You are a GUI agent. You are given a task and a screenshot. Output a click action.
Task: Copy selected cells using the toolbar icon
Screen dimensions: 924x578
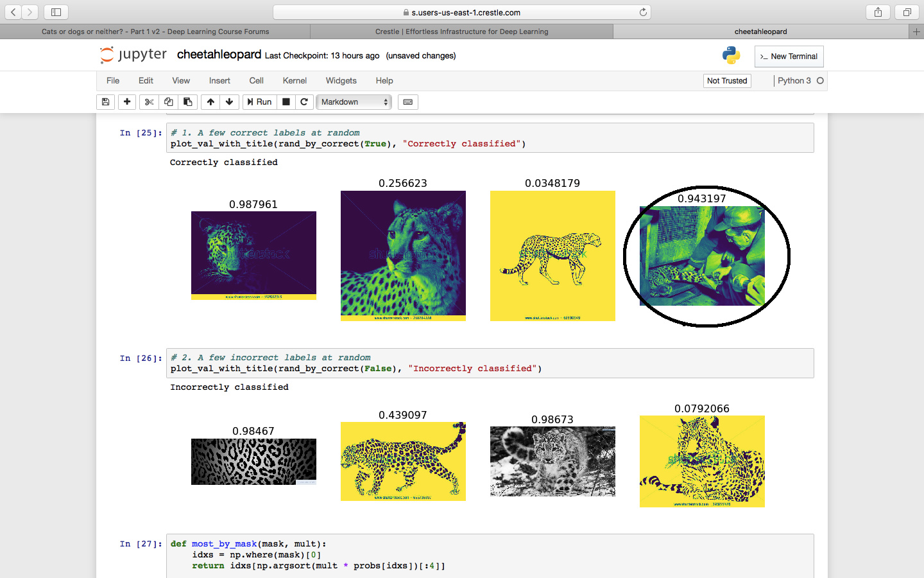(168, 102)
